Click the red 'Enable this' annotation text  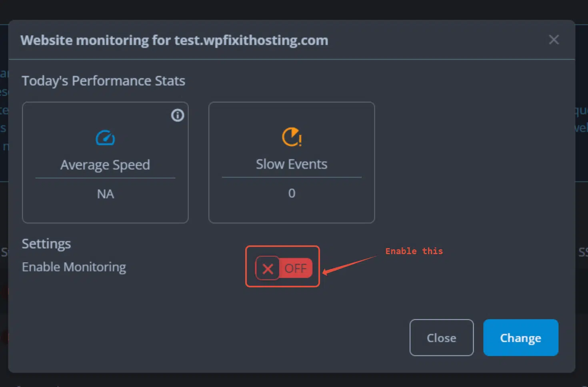[x=414, y=251]
